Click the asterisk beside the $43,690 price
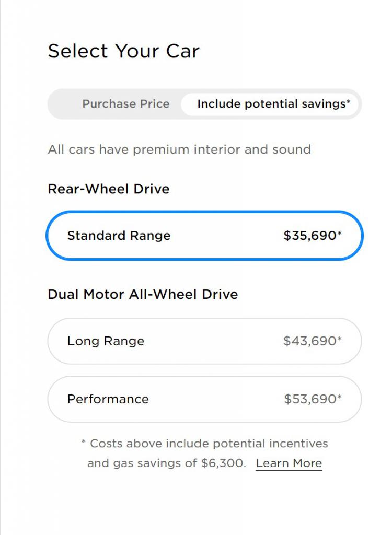 point(340,339)
